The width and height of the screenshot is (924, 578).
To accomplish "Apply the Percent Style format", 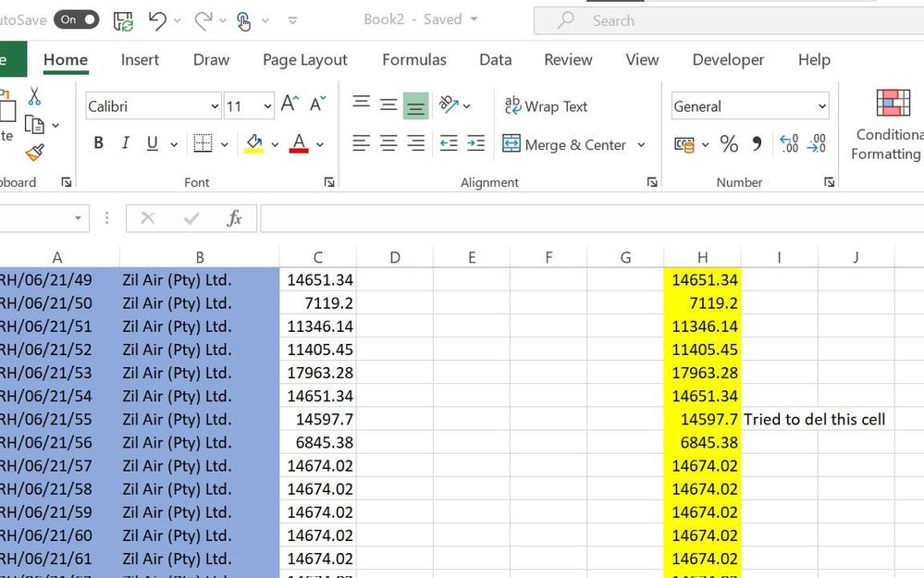I will pos(728,145).
